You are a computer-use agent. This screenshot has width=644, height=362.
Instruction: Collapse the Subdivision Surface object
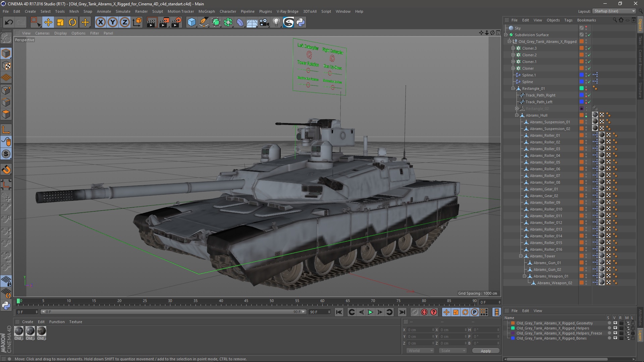(x=506, y=35)
